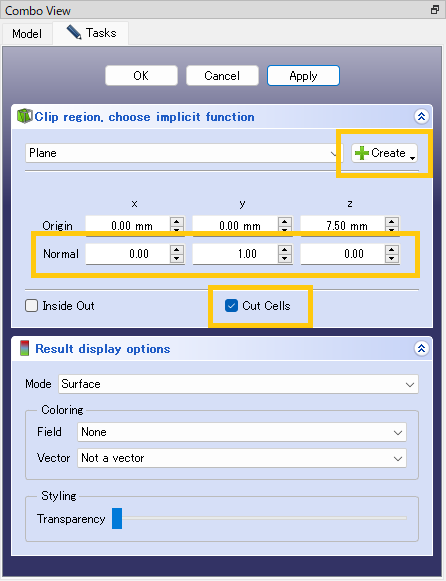Image resolution: width=446 pixels, height=581 pixels.
Task: Click the Apply button
Action: [x=303, y=76]
